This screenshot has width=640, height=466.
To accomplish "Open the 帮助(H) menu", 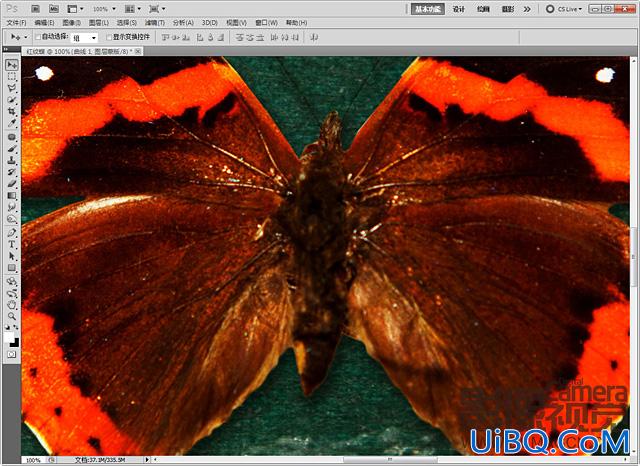I will click(x=296, y=22).
